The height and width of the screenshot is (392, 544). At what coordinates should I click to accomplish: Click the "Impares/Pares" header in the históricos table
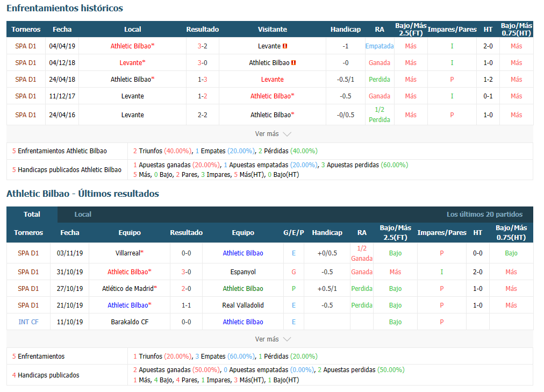click(452, 30)
